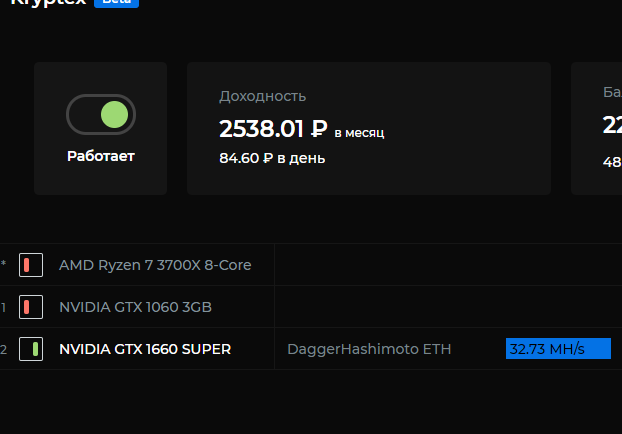Select the NVIDIA GTX 1660 SUPER row
622x434 pixels.
click(311, 349)
